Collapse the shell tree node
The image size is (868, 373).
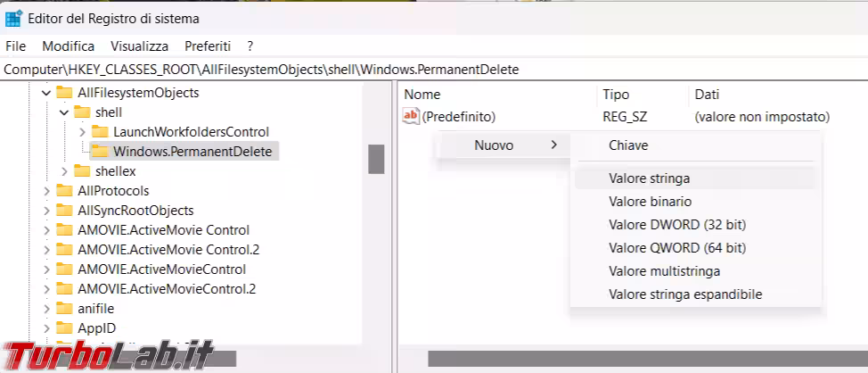point(64,112)
